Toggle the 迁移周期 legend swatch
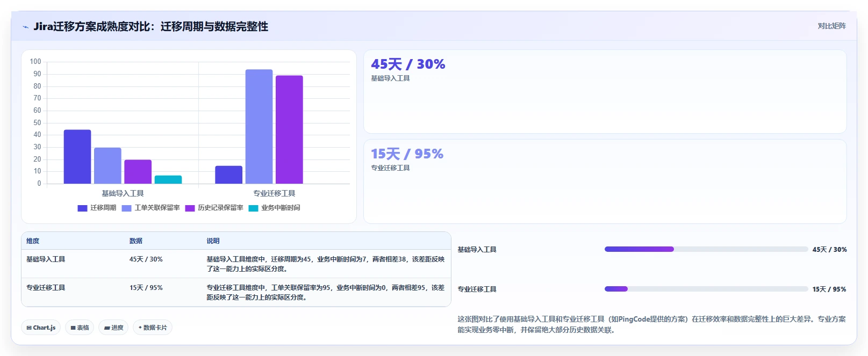Image resolution: width=868 pixels, height=356 pixels. click(x=82, y=208)
